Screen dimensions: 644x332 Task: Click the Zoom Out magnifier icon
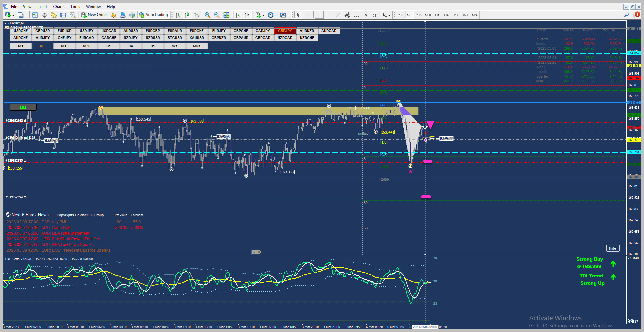217,15
